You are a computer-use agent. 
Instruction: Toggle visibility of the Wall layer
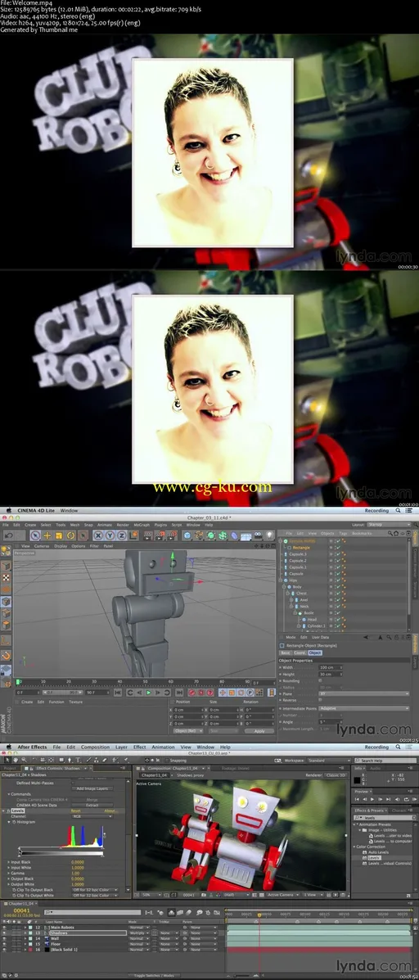click(x=4, y=939)
